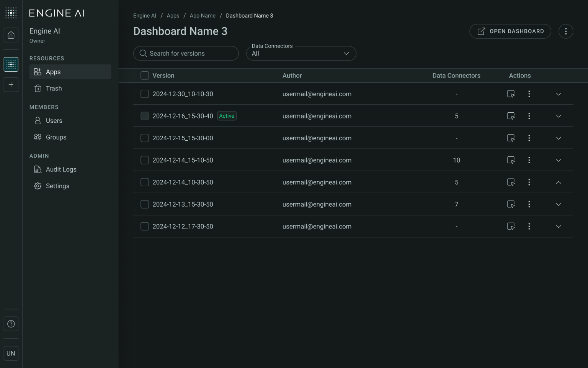The height and width of the screenshot is (368, 588).
Task: Expand row 2024-12-30_10-10-30 details
Action: (x=559, y=94)
